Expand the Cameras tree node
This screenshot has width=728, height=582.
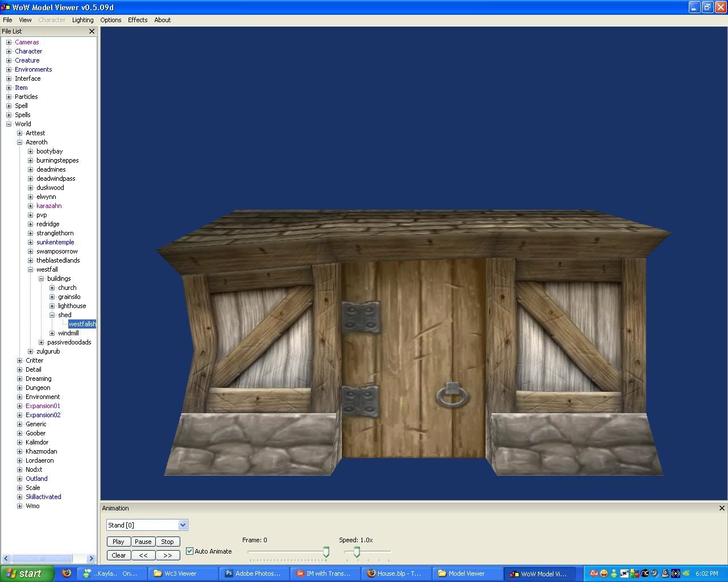[x=9, y=42]
